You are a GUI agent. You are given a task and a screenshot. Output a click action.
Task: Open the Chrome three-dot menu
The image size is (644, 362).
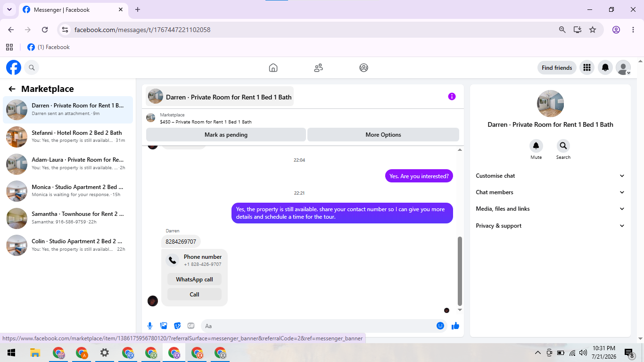tap(633, 30)
